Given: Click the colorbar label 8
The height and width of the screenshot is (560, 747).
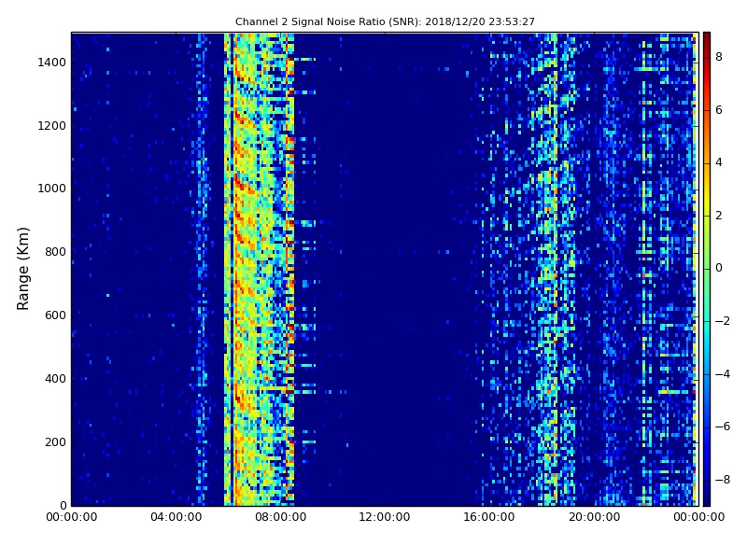Looking at the screenshot, I should (x=719, y=57).
